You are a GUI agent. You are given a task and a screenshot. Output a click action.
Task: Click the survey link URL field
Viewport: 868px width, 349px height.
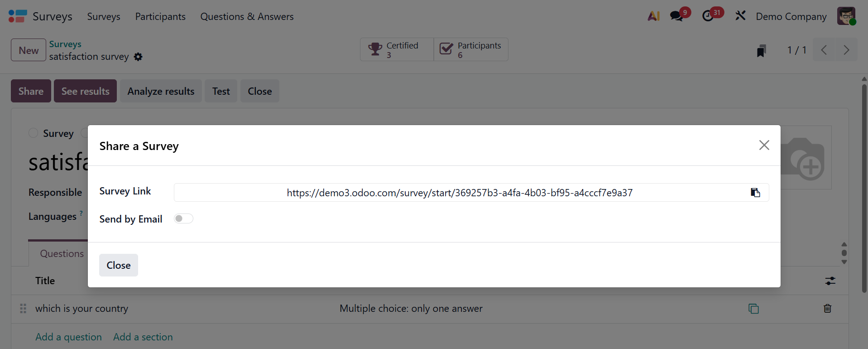[459, 193]
